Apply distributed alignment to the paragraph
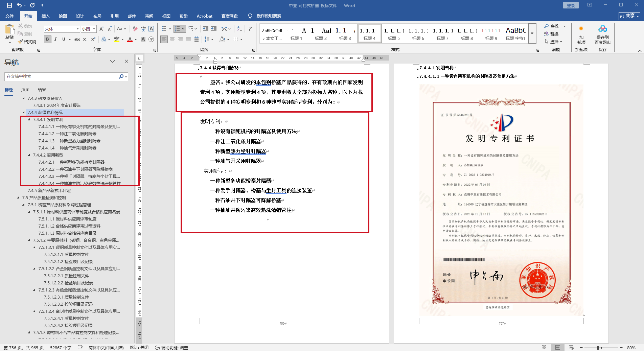Screen dimensions: 644x351 tap(197, 39)
